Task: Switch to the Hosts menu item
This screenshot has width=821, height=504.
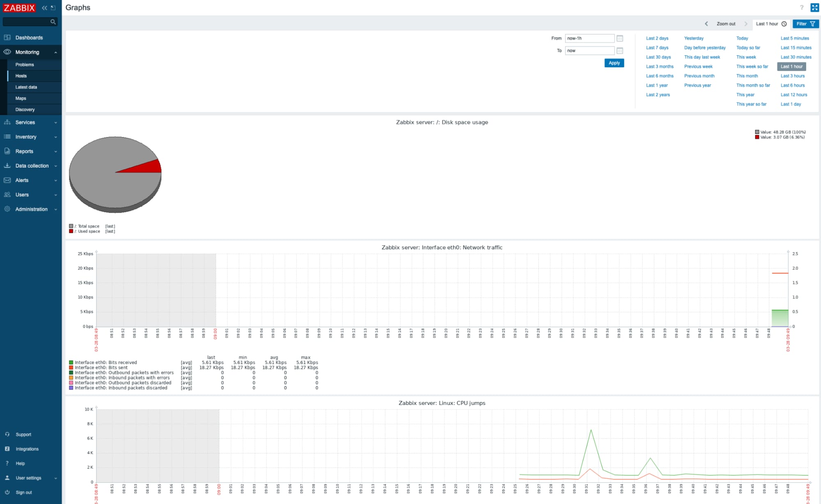Action: pos(21,76)
